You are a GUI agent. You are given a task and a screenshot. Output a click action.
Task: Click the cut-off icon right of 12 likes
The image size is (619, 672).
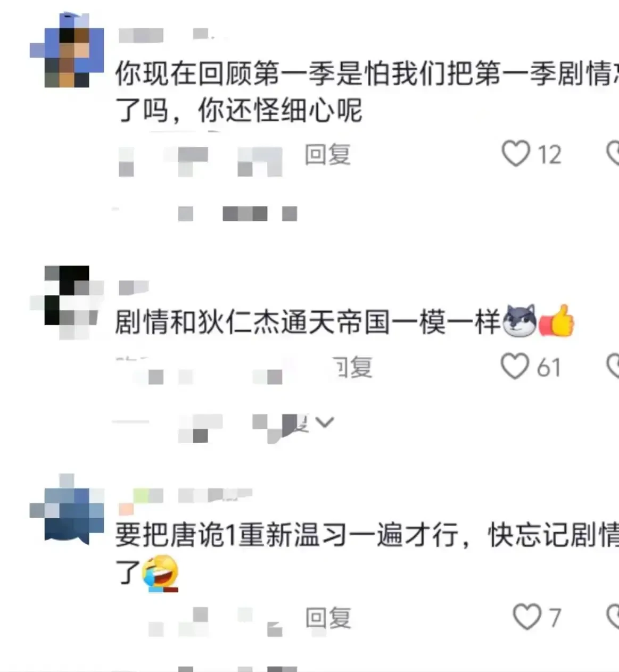coord(613,154)
